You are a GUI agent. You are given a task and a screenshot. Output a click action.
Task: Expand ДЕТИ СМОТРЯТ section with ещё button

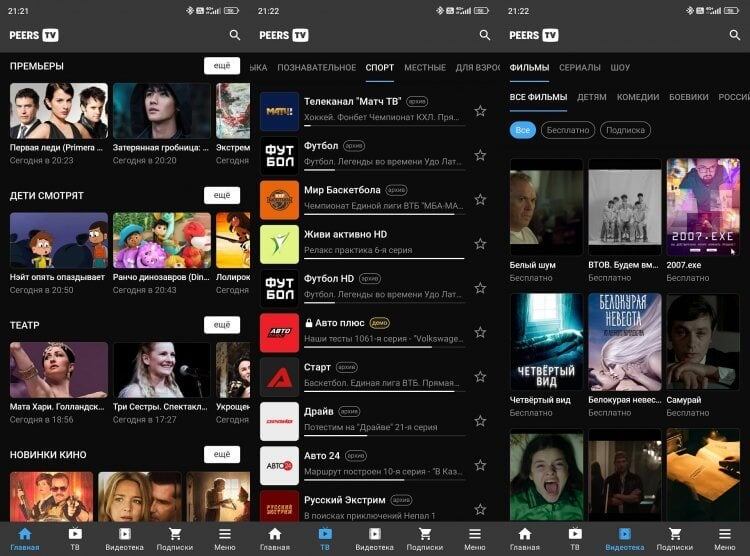[222, 195]
